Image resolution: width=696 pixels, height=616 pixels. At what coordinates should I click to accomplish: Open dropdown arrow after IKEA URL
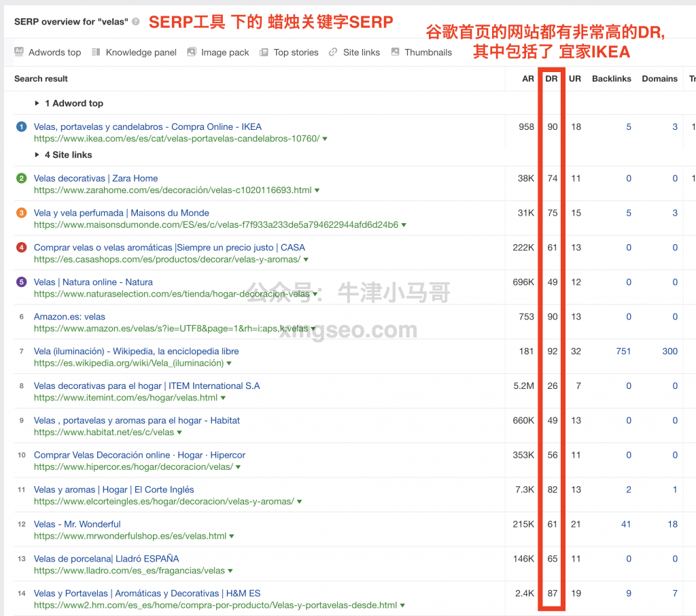pos(325,139)
